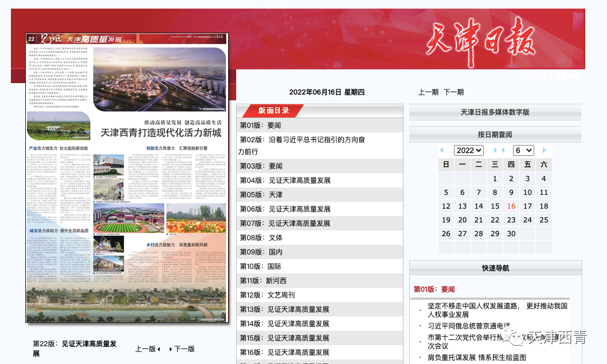The width and height of the screenshot is (607, 364).
Task: Click the previous-year arrow beside the 2022 selector
Action: [442, 150]
